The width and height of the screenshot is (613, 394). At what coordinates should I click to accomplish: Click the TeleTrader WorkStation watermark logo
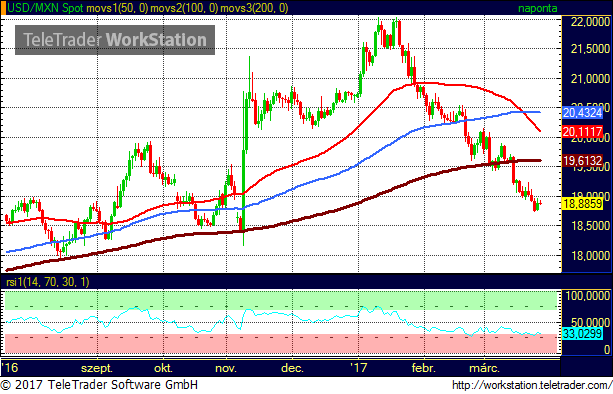coord(115,40)
